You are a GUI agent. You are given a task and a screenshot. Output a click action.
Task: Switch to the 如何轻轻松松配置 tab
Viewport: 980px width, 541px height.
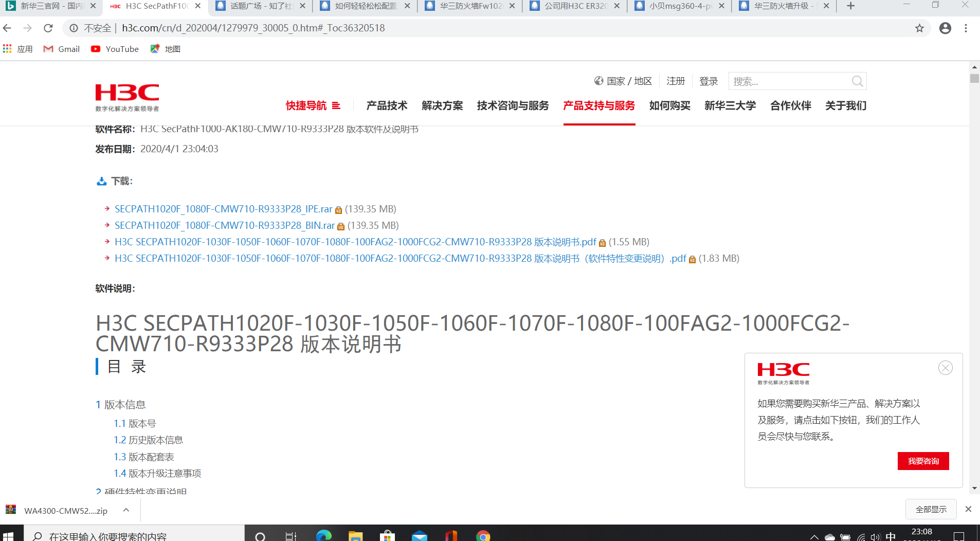[x=366, y=6]
